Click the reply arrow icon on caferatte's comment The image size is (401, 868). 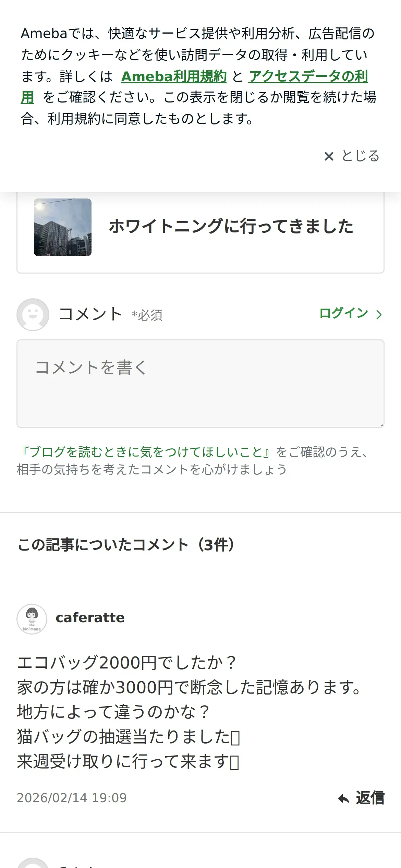point(343,799)
